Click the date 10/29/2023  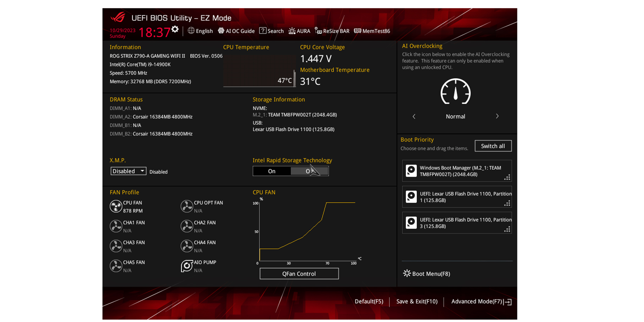[122, 30]
